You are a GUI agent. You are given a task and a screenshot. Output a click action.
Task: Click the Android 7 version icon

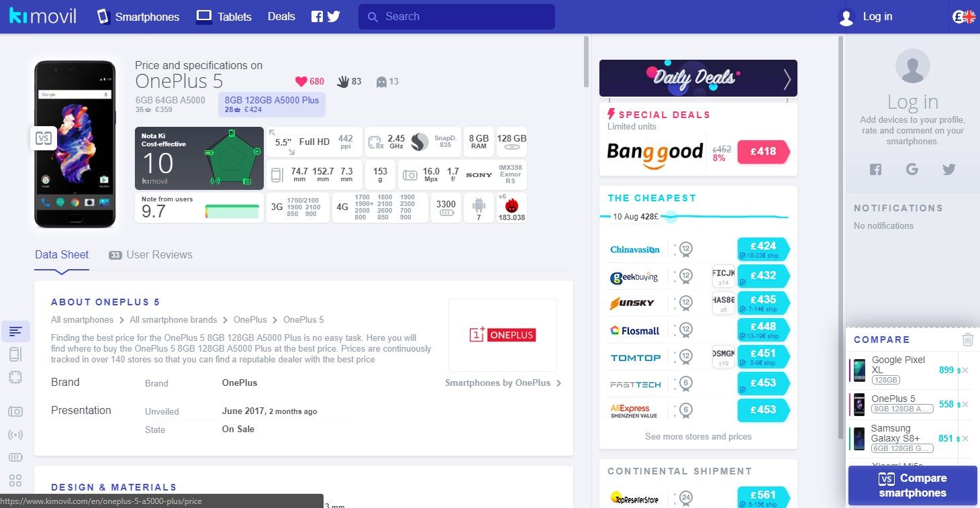[x=479, y=208]
